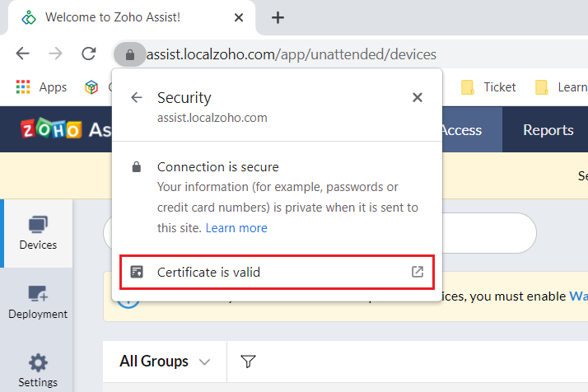
Task: Click the lock icon in the address bar
Action: pyautogui.click(x=130, y=54)
